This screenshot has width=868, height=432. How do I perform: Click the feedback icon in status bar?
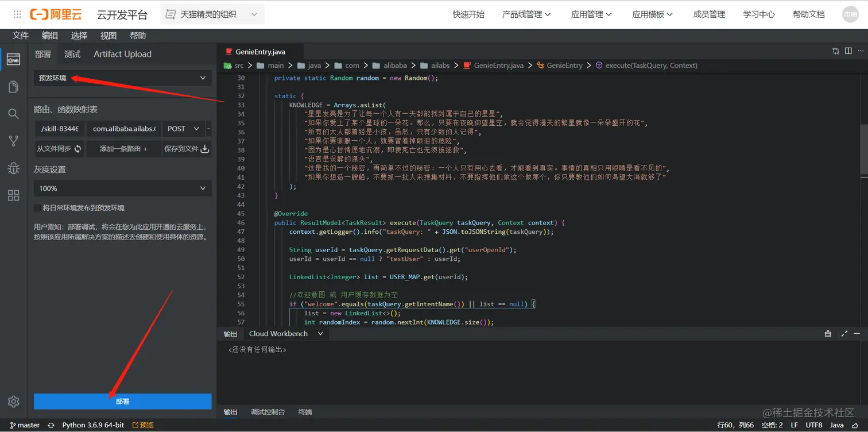click(x=857, y=425)
